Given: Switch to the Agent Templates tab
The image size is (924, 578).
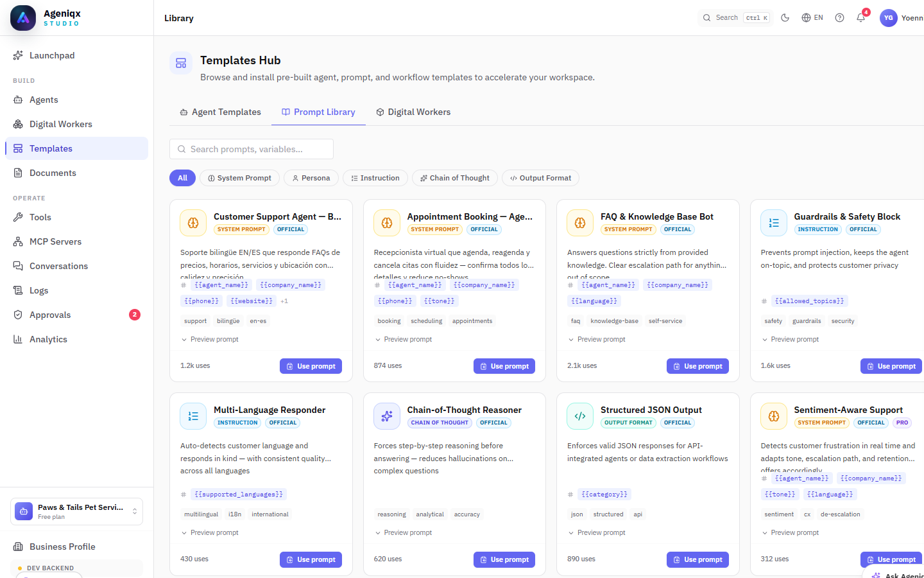Looking at the screenshot, I should pos(220,112).
